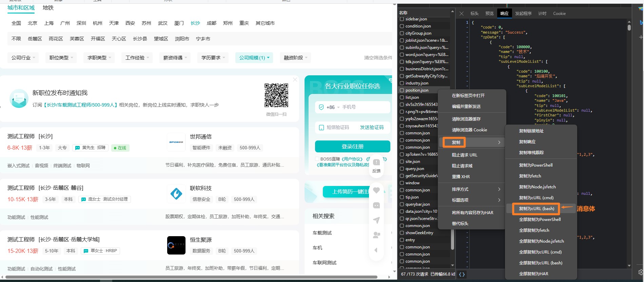The width and height of the screenshot is (644, 282).
Task: Open related search 车联网测试
Action: [x=325, y=263]
